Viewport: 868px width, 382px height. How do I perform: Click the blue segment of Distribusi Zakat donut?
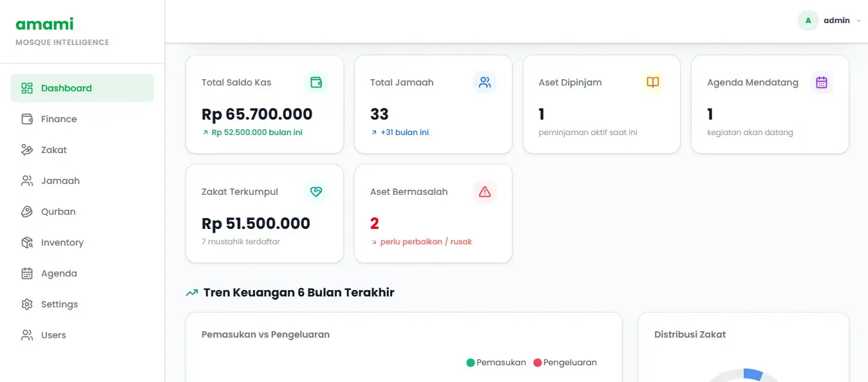753,374
